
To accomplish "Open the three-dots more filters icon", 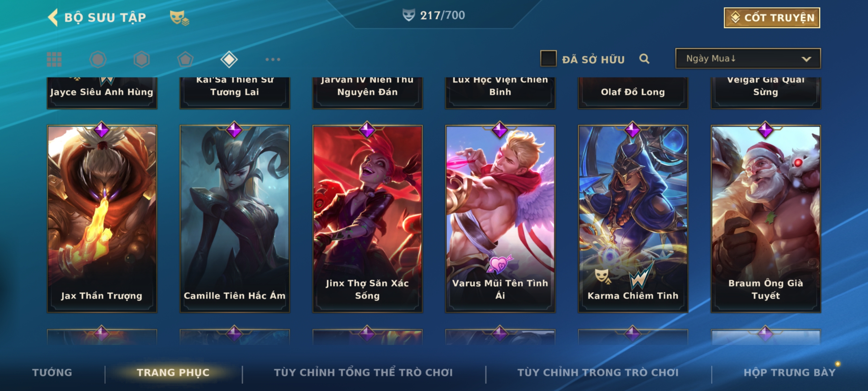I will coord(273,59).
